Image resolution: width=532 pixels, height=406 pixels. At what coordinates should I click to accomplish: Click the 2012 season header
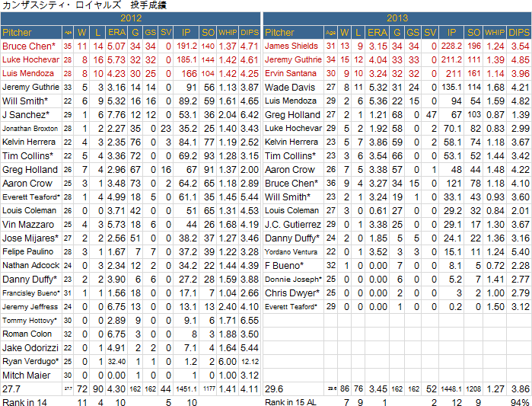tap(131, 18)
